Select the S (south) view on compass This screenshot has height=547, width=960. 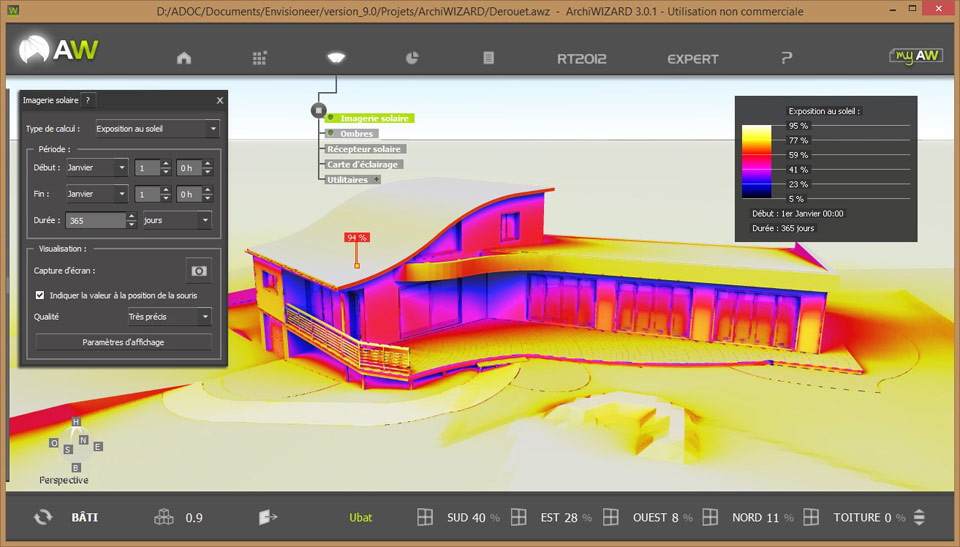pos(68,449)
